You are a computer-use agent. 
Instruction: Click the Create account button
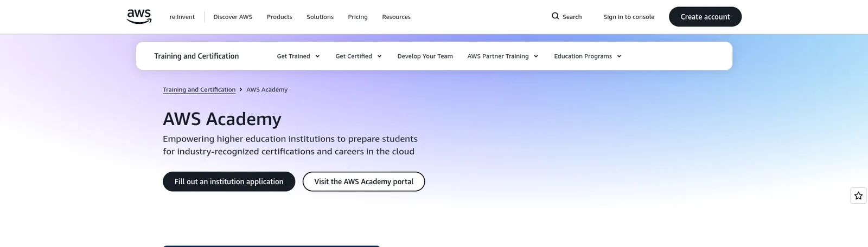click(x=705, y=17)
